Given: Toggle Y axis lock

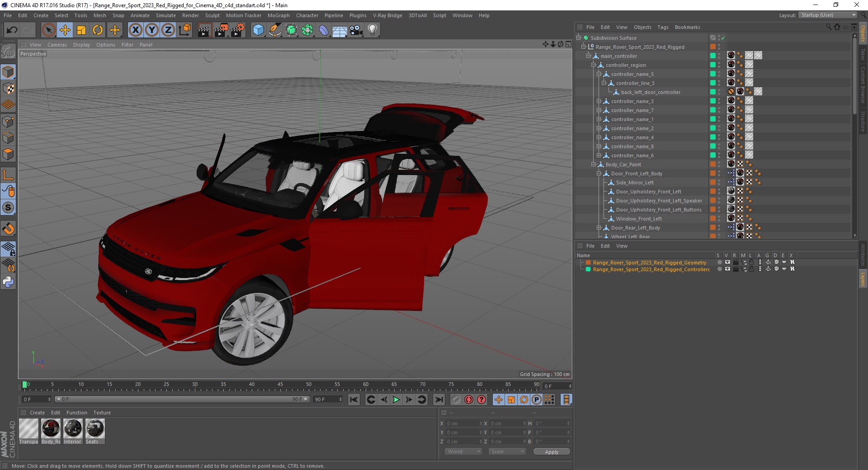Looking at the screenshot, I should 152,30.
